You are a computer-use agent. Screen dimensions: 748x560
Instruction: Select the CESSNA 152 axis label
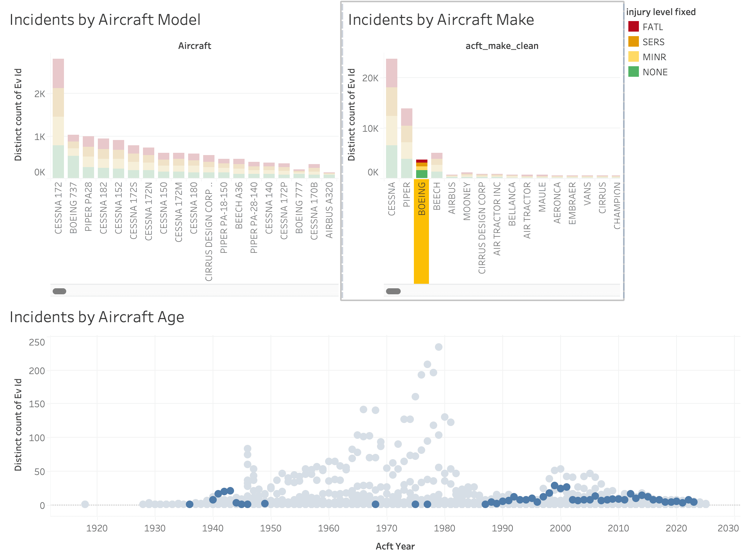(x=119, y=208)
